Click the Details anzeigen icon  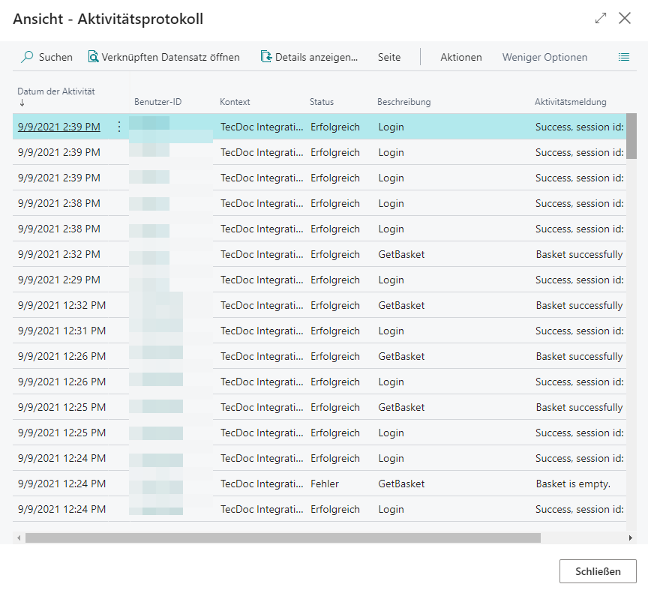tap(266, 56)
